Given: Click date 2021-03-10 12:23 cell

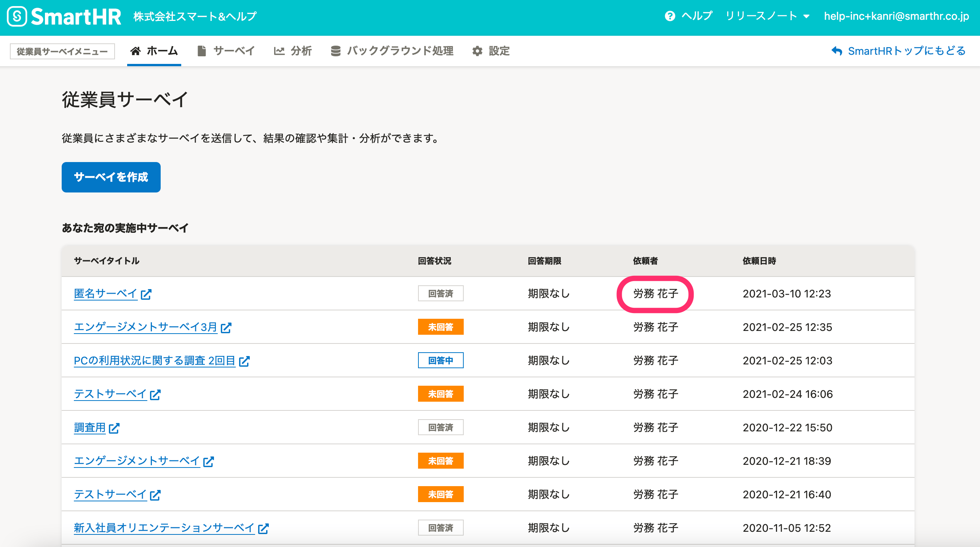Looking at the screenshot, I should click(787, 293).
